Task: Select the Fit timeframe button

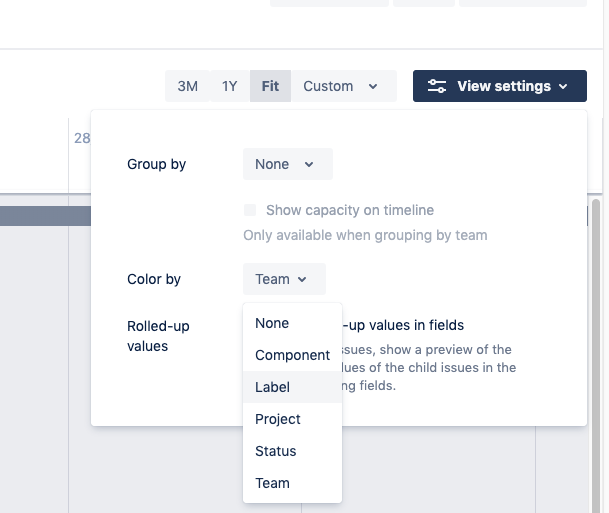Action: coord(270,86)
